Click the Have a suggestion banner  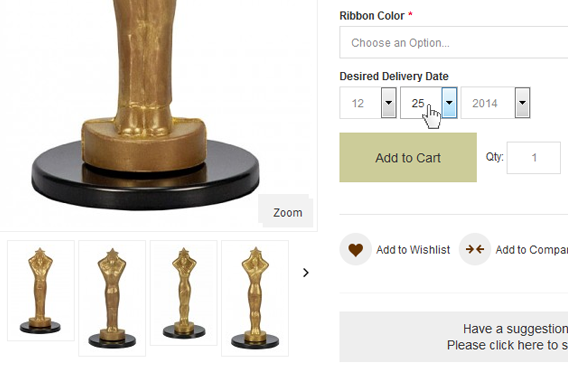454,337
